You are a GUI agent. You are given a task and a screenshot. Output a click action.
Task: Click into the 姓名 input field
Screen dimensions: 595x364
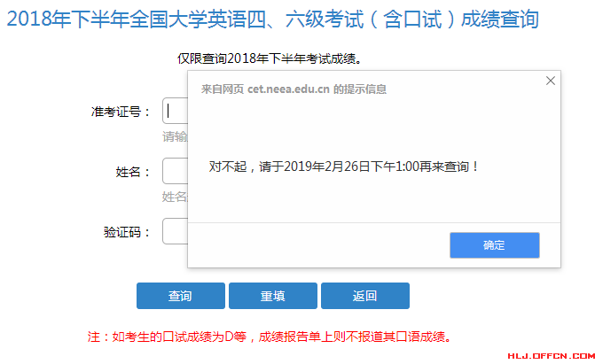pos(176,171)
